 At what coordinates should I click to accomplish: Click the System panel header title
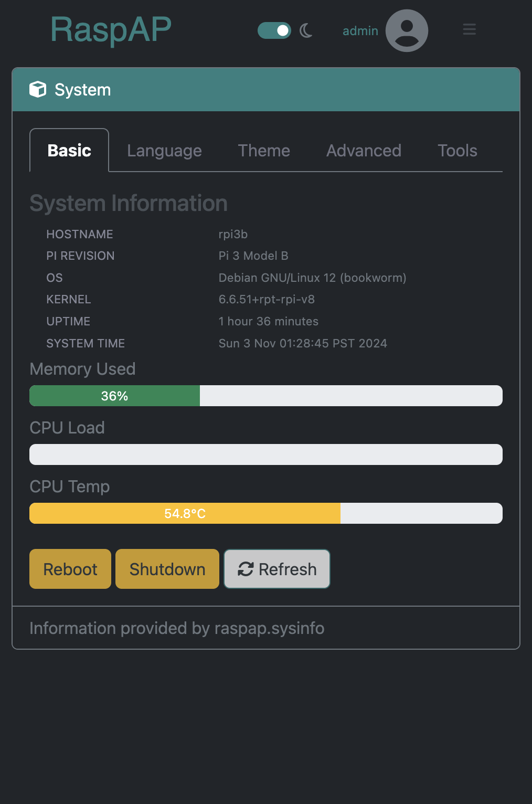tap(82, 90)
